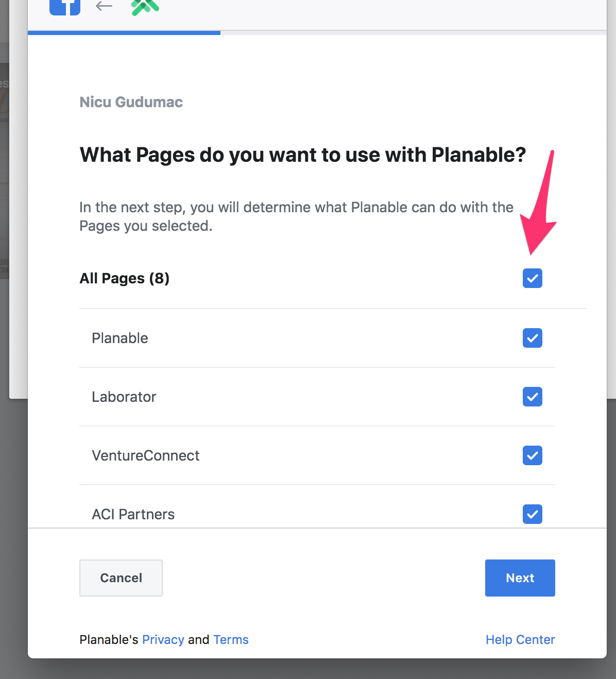Deselect the Laborator page checkbox
The height and width of the screenshot is (679, 616).
click(x=532, y=397)
